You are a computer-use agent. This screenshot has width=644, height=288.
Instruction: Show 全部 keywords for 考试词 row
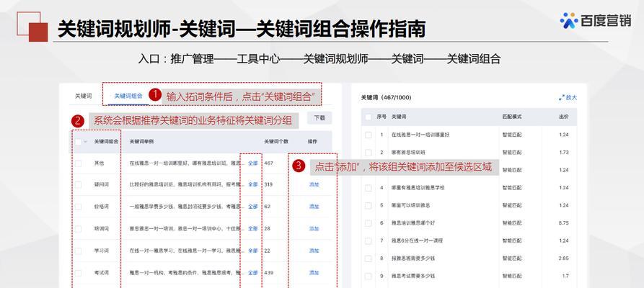253,272
